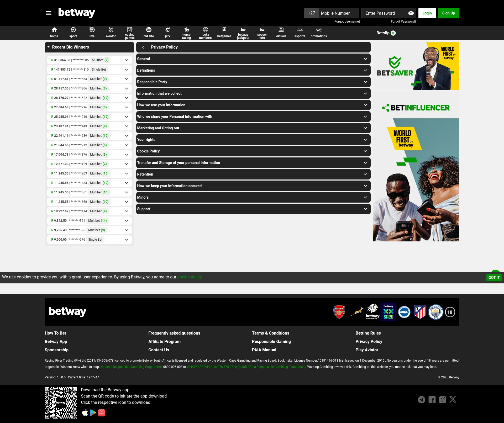Open Frequently asked questions footer link
504x423 pixels.
coord(174,333)
